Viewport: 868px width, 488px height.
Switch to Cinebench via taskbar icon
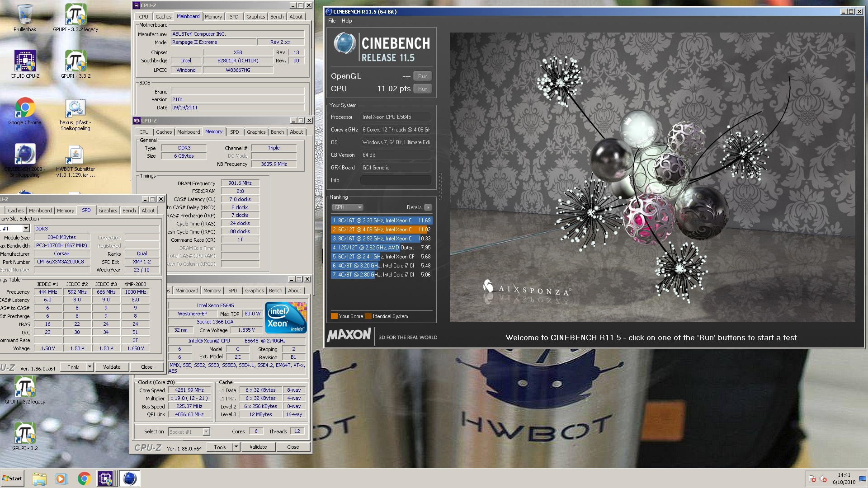coord(129,479)
